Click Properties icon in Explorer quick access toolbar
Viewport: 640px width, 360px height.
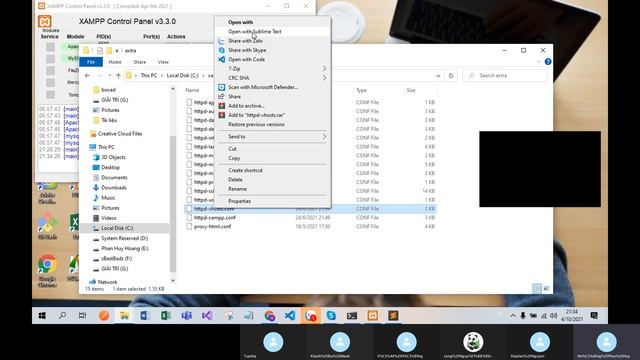coord(100,51)
